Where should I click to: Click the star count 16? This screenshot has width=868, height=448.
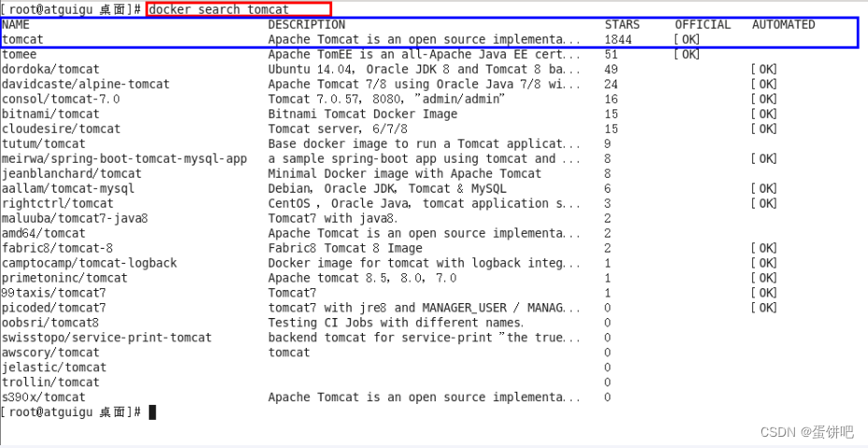tap(612, 100)
